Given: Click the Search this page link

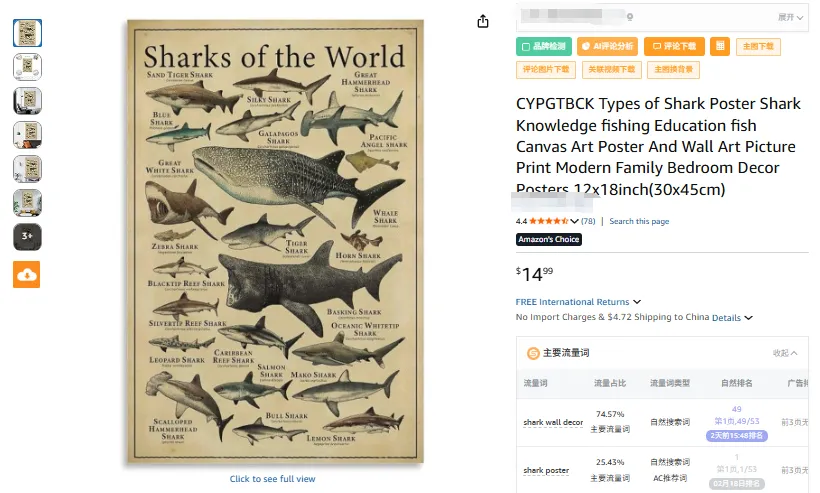Looking at the screenshot, I should [x=639, y=221].
